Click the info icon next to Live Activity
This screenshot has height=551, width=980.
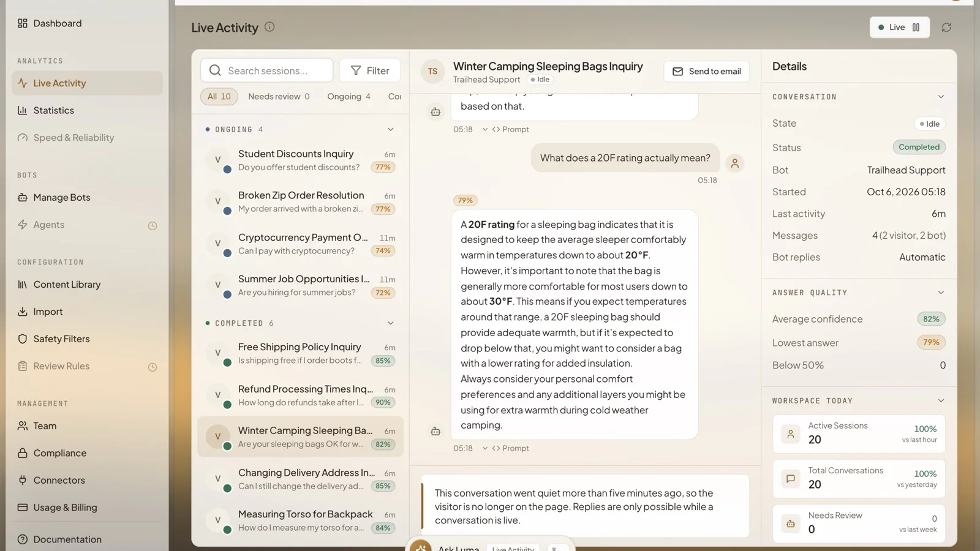coord(269,27)
